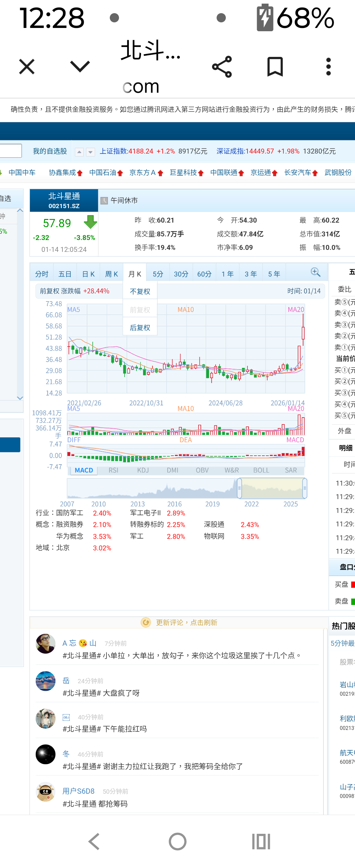Open 深证成指 quote link
This screenshot has height=868, width=355.
coord(231,151)
